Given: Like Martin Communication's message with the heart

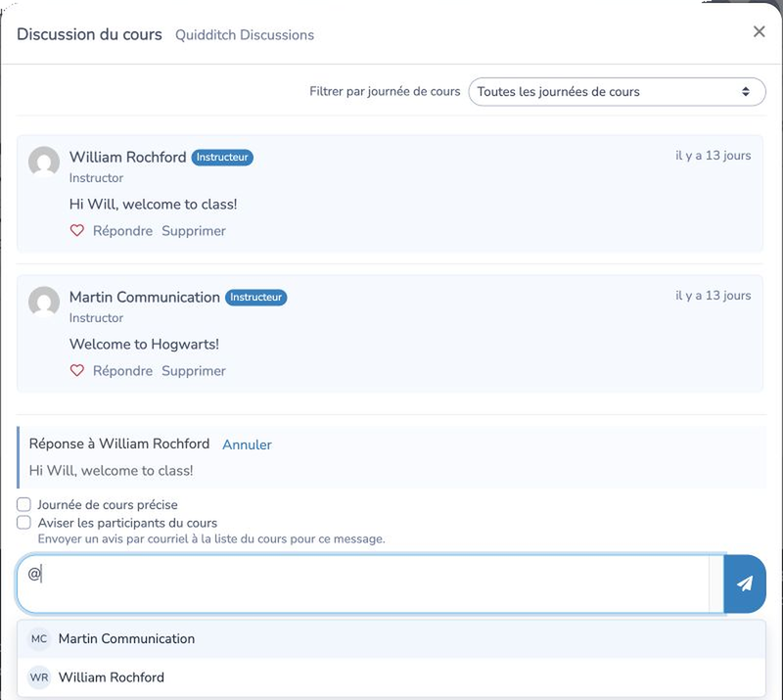Looking at the screenshot, I should [x=77, y=370].
